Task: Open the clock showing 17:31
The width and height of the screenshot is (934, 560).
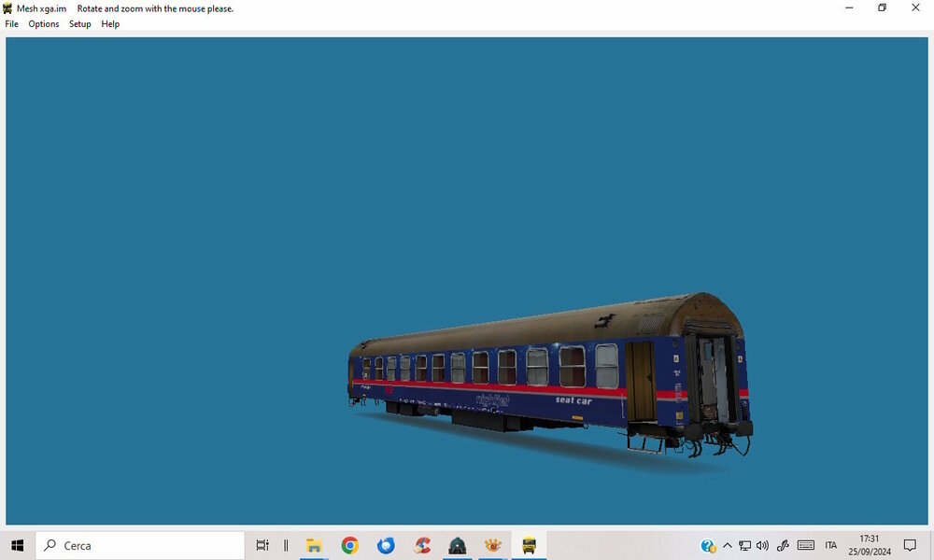Action: [x=870, y=545]
